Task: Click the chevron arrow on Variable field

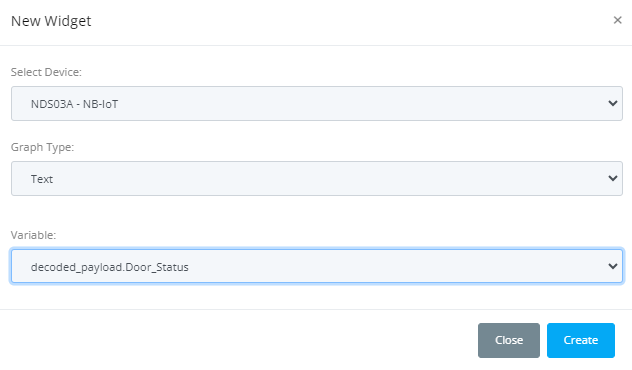Action: pyautogui.click(x=613, y=266)
